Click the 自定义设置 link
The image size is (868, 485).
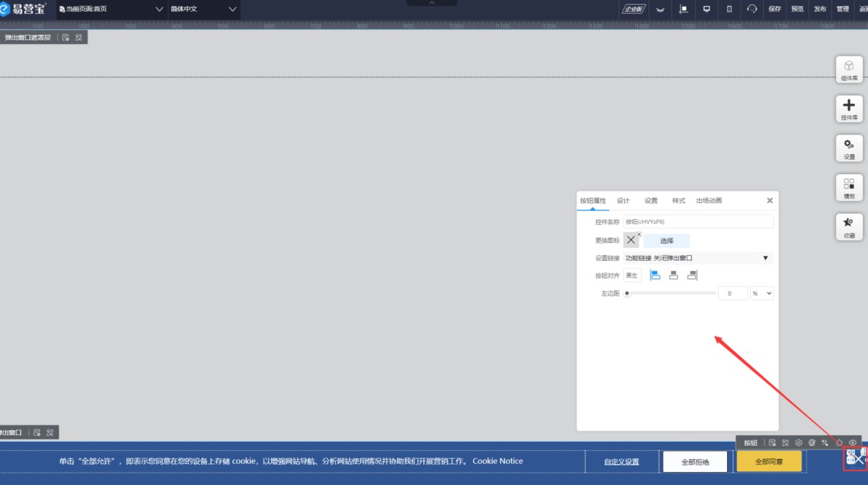(x=622, y=461)
